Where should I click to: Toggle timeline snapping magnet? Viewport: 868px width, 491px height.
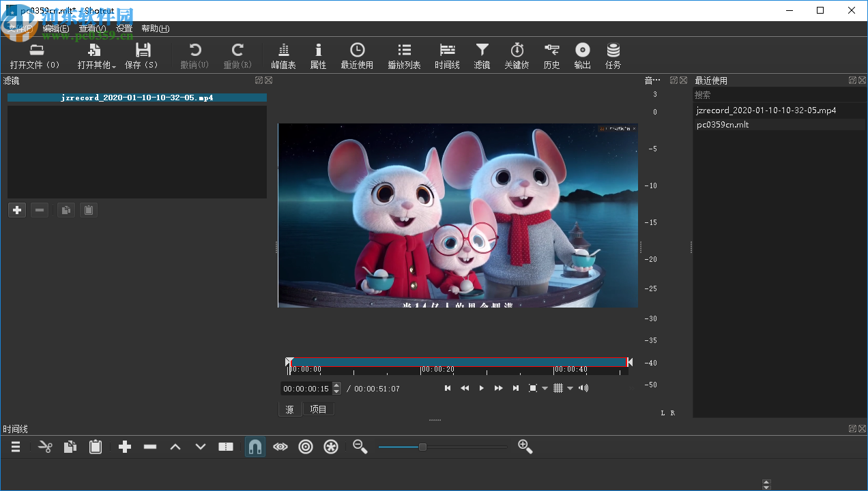tap(255, 447)
